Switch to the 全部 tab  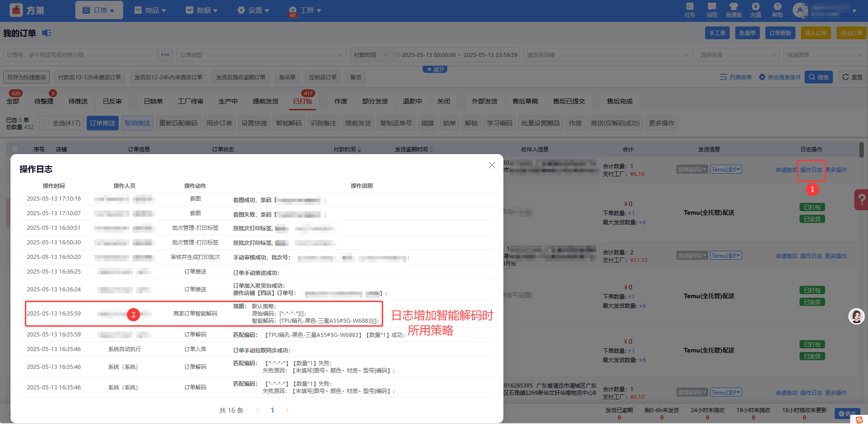tap(13, 101)
